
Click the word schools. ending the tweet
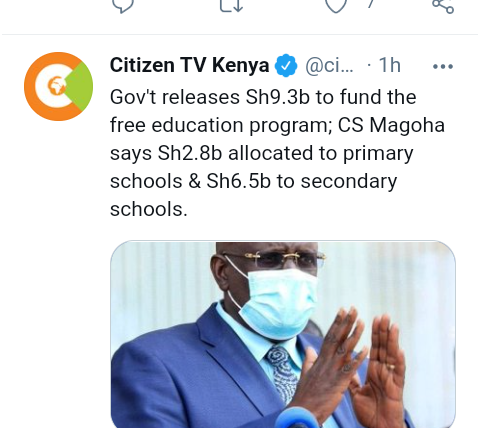(x=149, y=209)
